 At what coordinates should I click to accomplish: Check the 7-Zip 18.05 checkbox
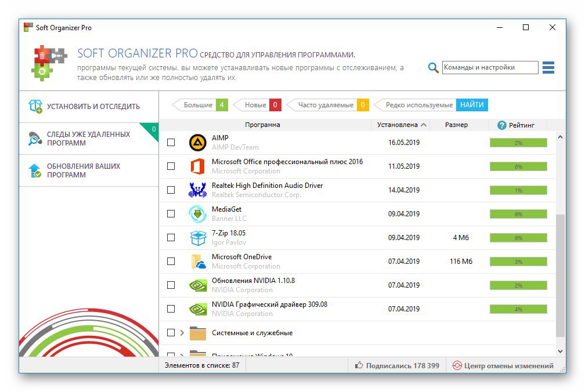pos(171,237)
